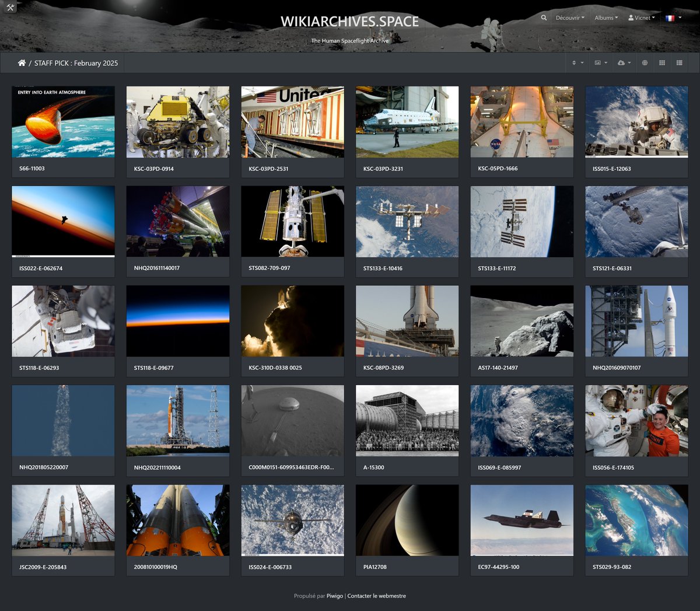
Task: Click the wrench tools icon top-left
Action: (x=10, y=7)
